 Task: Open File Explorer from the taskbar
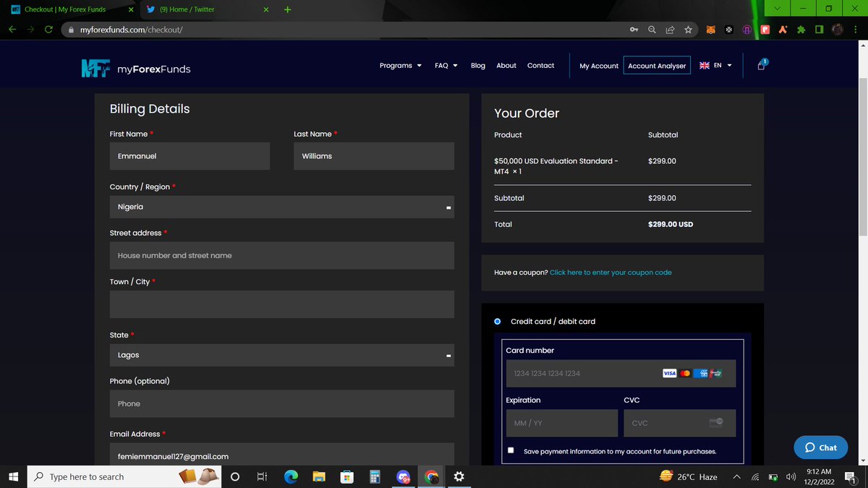[319, 476]
